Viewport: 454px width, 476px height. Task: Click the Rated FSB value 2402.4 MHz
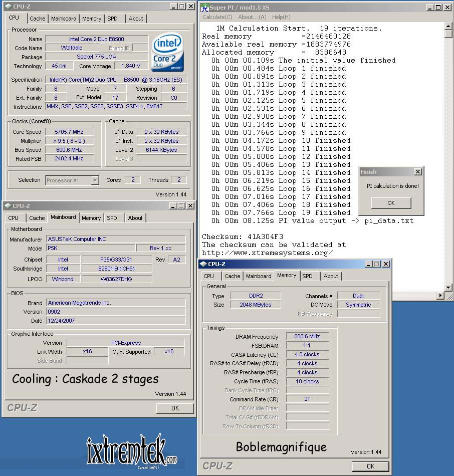[x=69, y=158]
